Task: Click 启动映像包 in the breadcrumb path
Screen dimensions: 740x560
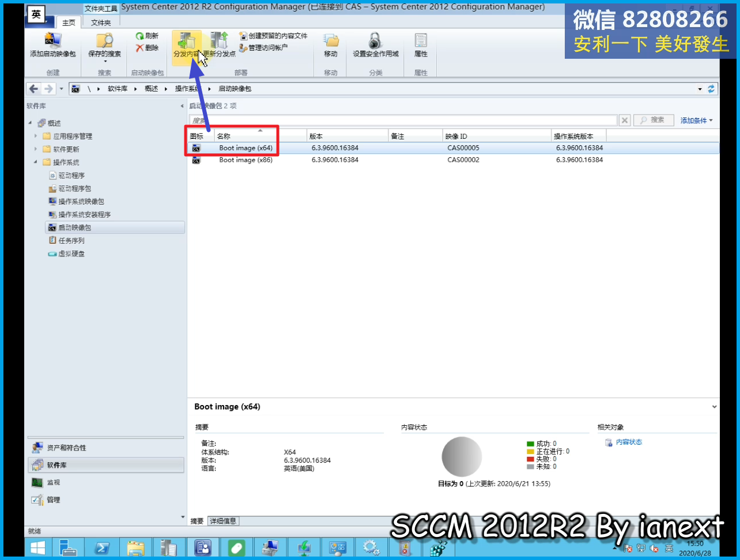Action: click(235, 89)
